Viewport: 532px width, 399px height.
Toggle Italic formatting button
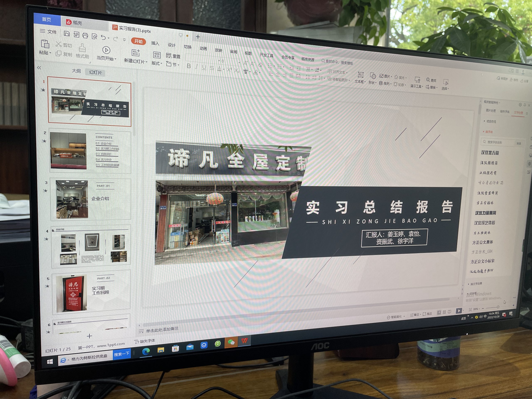197,67
